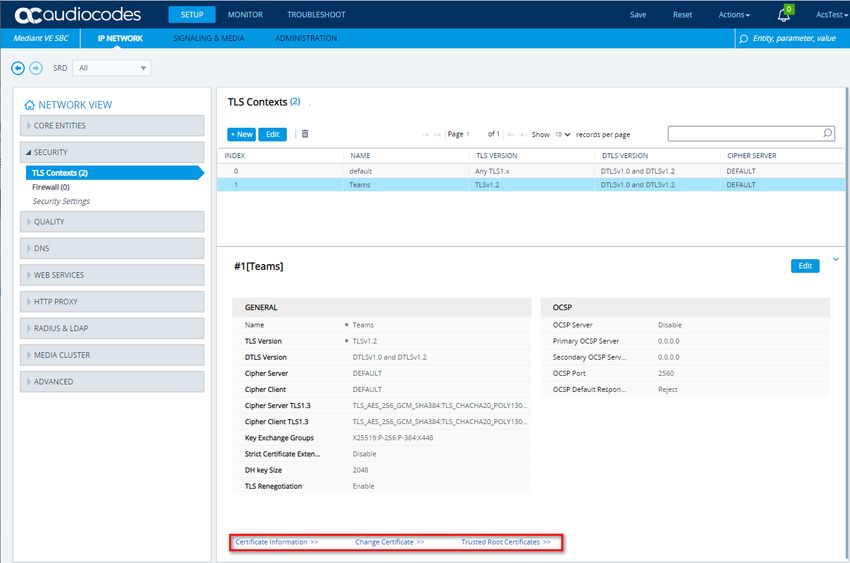Click the New button
Screen dimensions: 850x563
click(241, 134)
